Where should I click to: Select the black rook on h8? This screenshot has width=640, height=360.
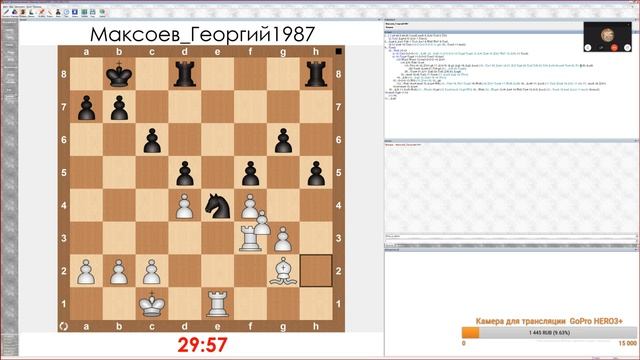coord(316,74)
